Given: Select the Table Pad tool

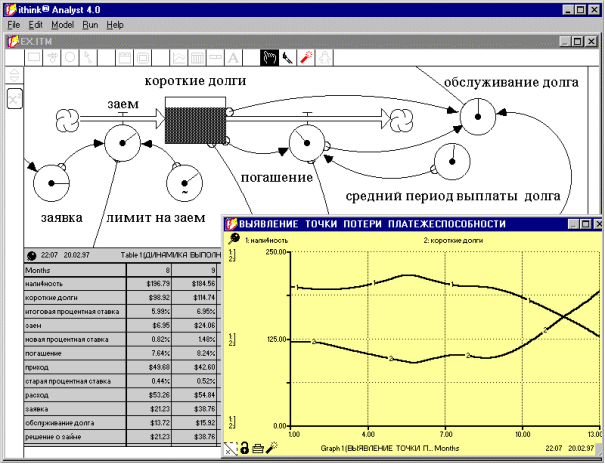Looking at the screenshot, I should click(x=197, y=58).
